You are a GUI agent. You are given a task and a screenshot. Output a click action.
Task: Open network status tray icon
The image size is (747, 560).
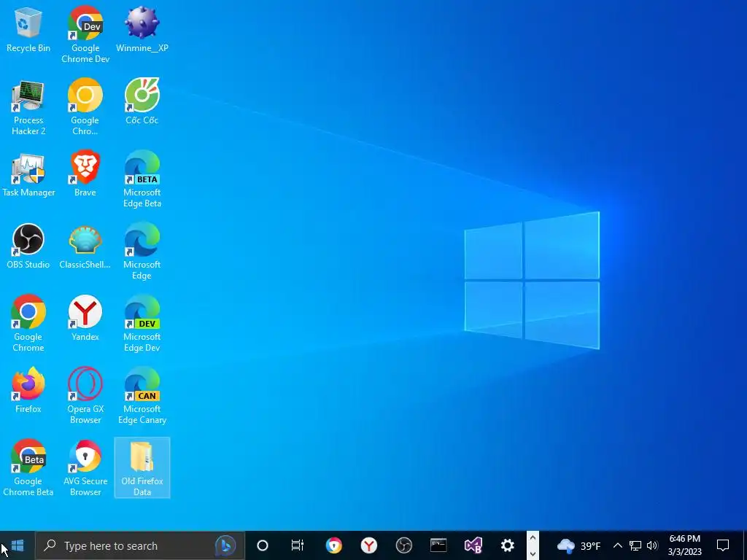click(x=635, y=545)
